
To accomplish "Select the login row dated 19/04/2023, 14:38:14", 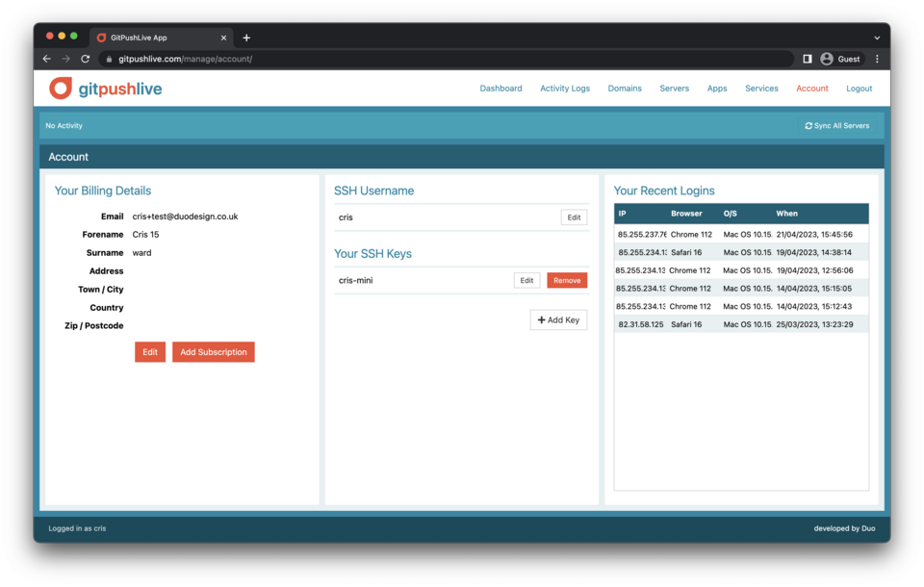I will (741, 252).
